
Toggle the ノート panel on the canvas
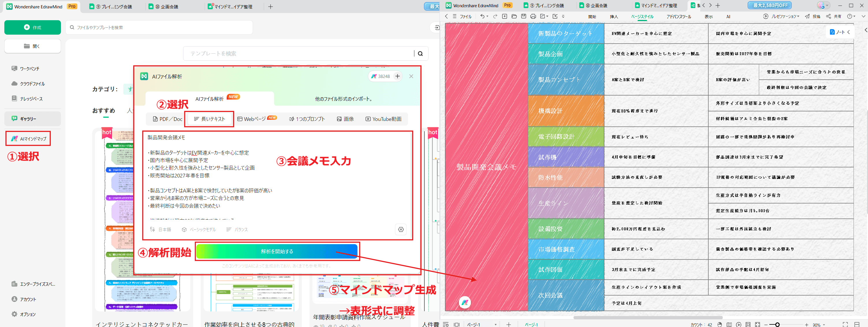pyautogui.click(x=839, y=32)
